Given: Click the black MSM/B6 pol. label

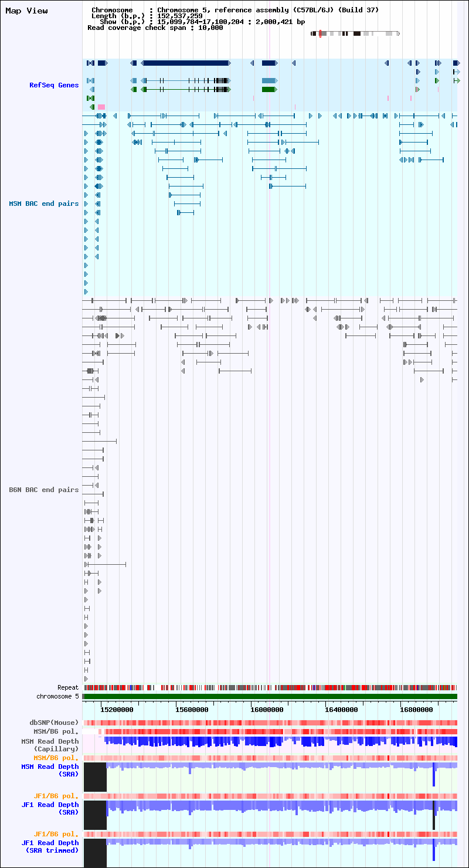Looking at the screenshot, I should click(x=56, y=731).
